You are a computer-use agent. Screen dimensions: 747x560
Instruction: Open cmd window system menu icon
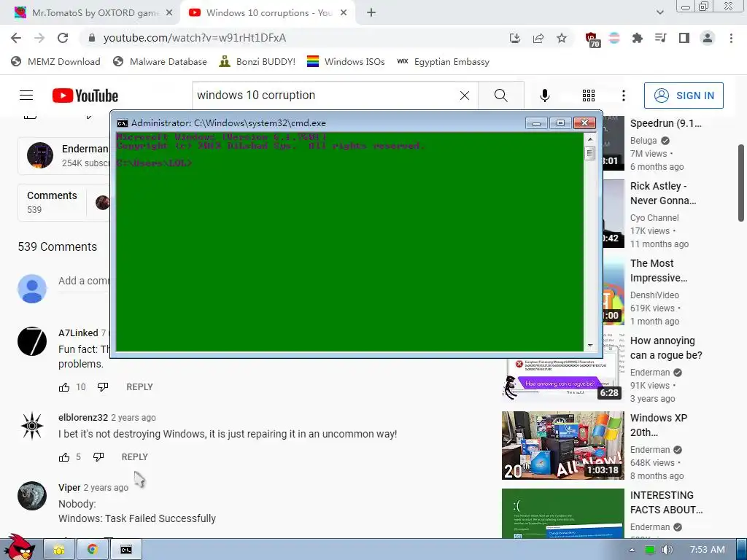(x=123, y=123)
